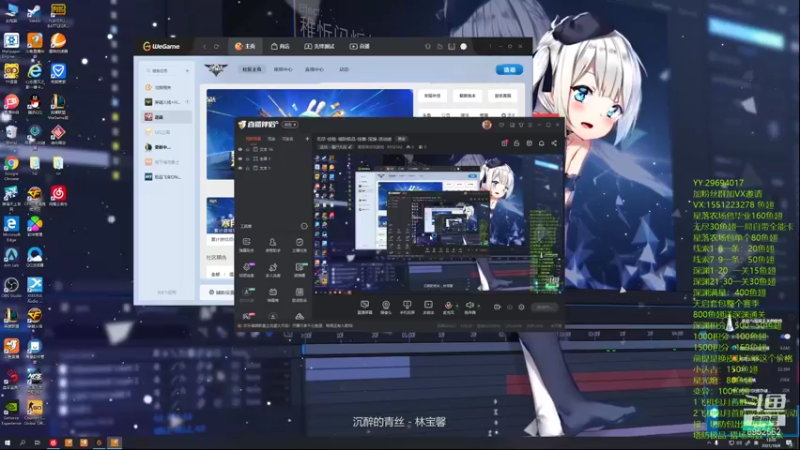Open the WeGame home tab

click(245, 46)
